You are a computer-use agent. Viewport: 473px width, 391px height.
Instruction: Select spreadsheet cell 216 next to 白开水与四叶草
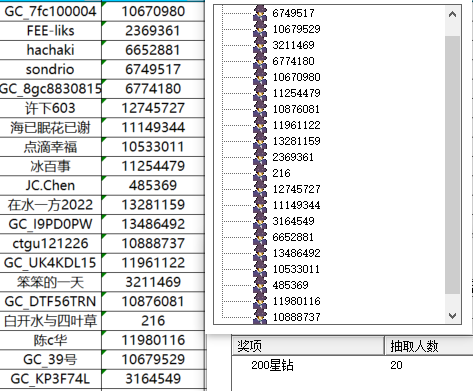(153, 321)
